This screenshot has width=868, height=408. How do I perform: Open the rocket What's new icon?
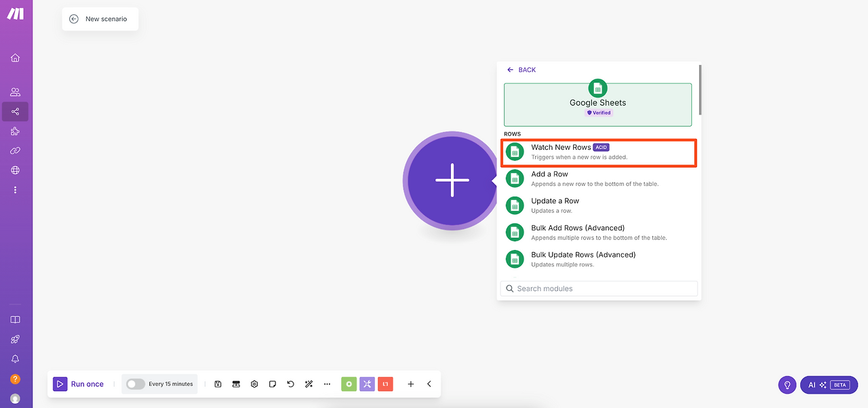coord(15,340)
